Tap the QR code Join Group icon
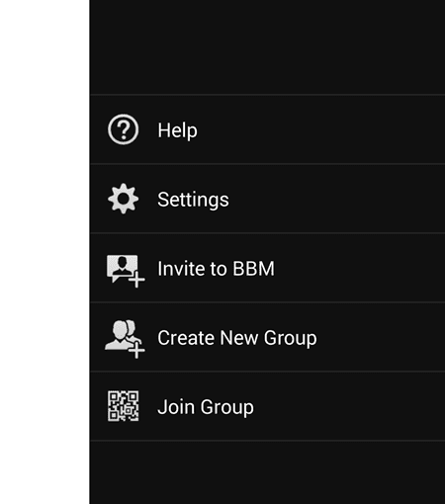 123,406
